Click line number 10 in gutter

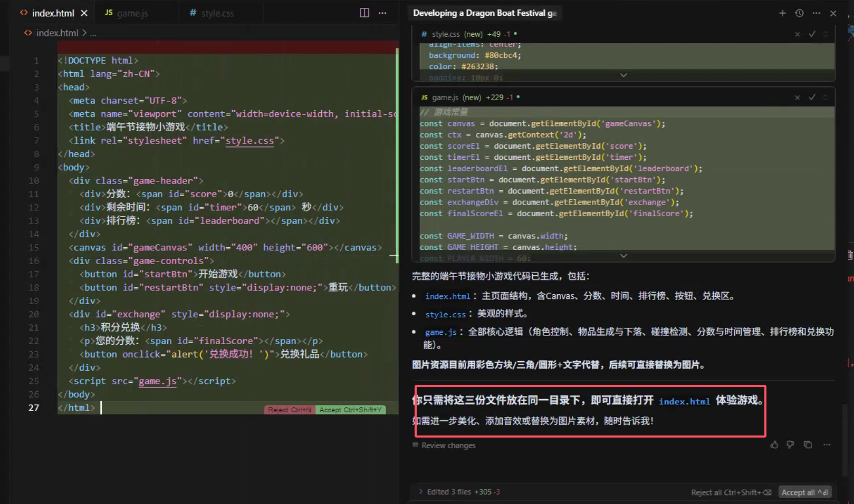click(34, 181)
